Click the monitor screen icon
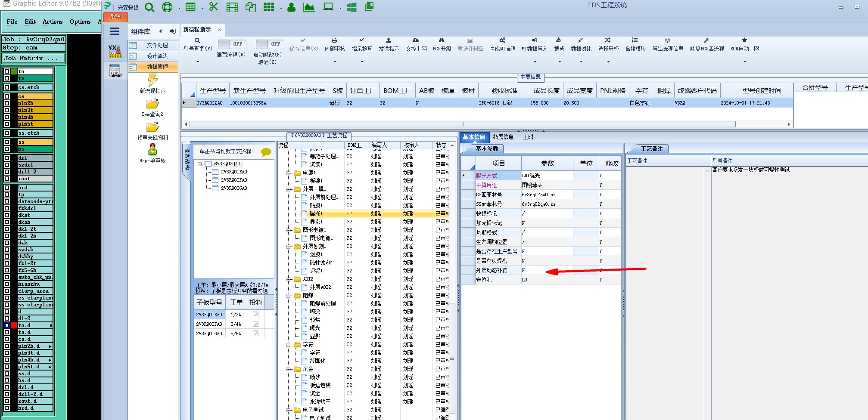Screen dimensions: 868x420 pos(328,7)
